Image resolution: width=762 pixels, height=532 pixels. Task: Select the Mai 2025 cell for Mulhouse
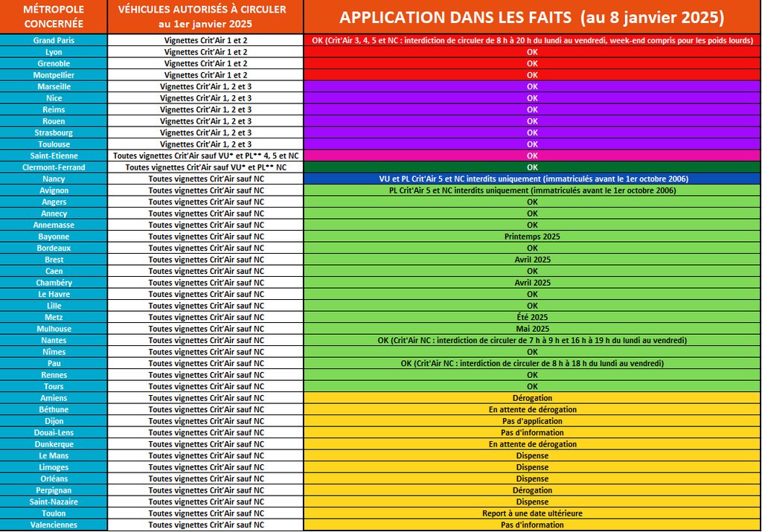point(532,328)
